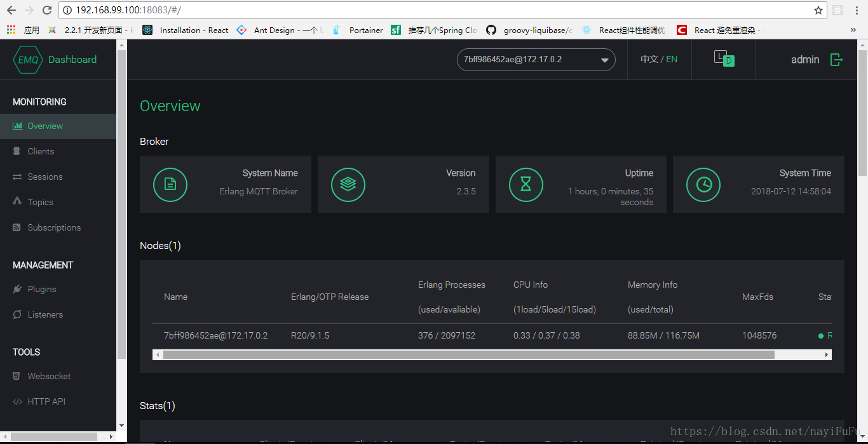This screenshot has height=444, width=868.
Task: Click the Dashboard title link
Action: [x=72, y=60]
